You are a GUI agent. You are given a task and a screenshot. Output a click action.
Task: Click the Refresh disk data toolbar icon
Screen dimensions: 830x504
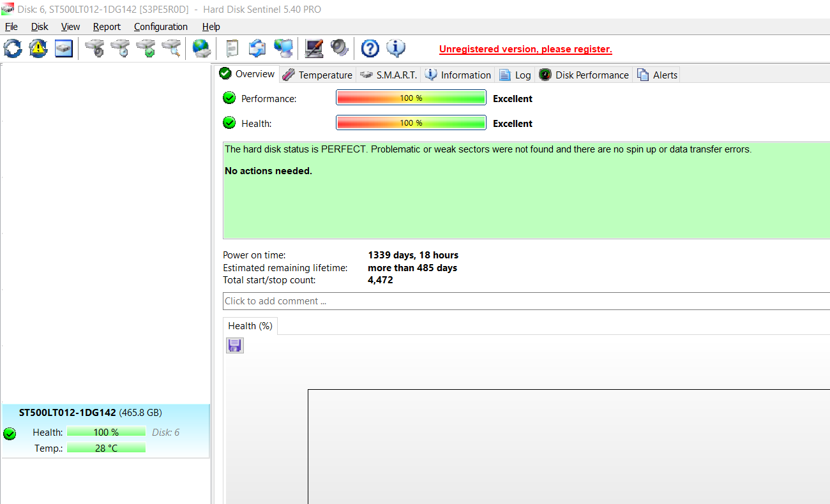(x=12, y=48)
